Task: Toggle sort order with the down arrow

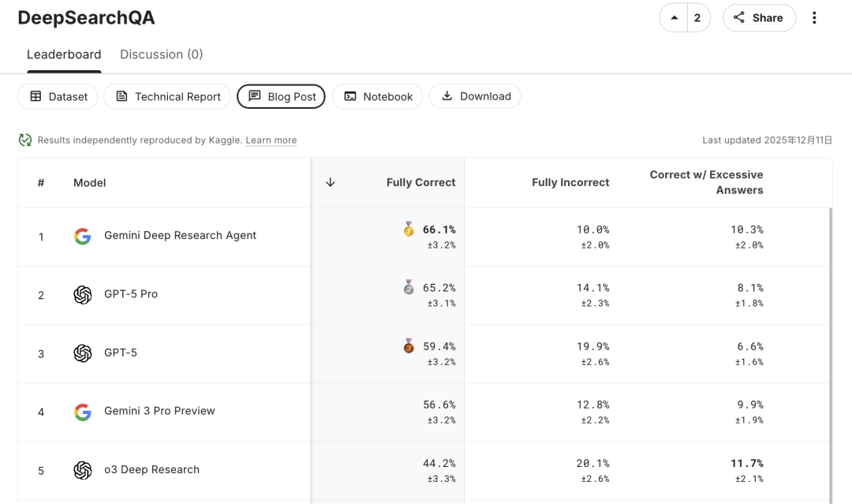Action: point(331,182)
